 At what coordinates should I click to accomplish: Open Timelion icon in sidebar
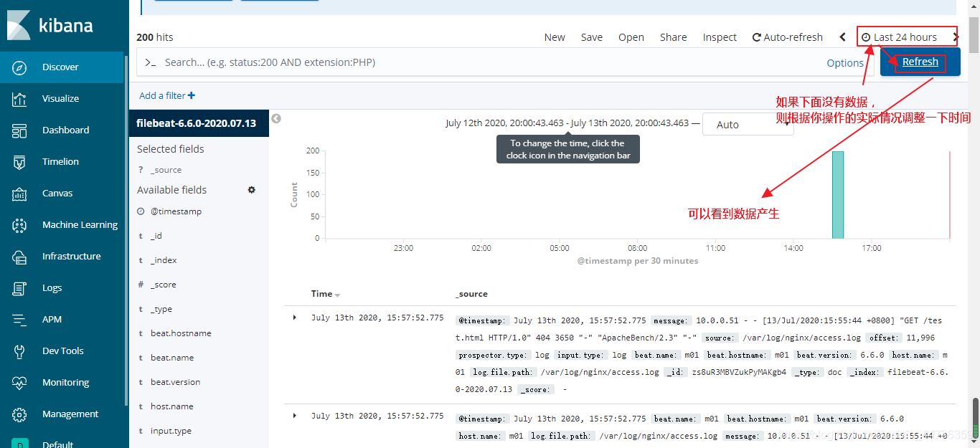coord(19,161)
